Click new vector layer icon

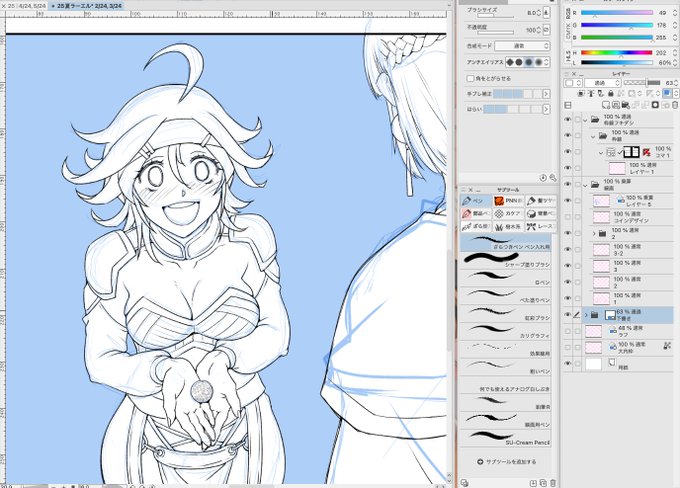(x=615, y=105)
